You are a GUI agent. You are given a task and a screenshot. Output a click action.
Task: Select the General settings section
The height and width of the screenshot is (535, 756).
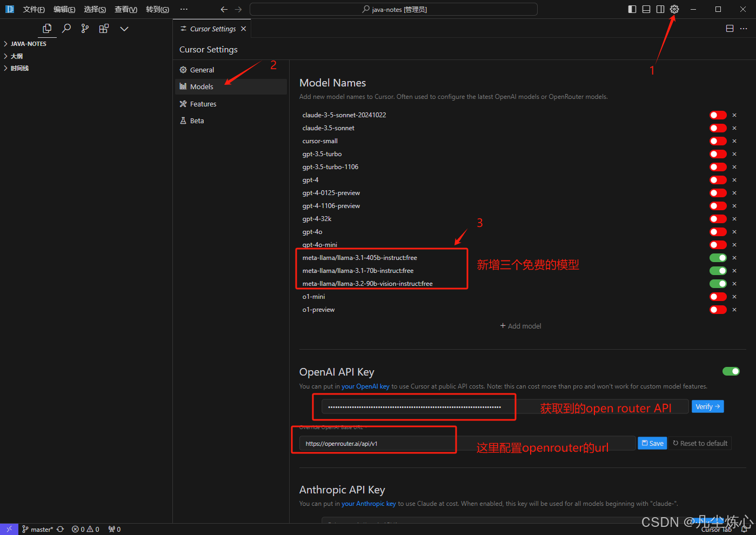[231, 70]
